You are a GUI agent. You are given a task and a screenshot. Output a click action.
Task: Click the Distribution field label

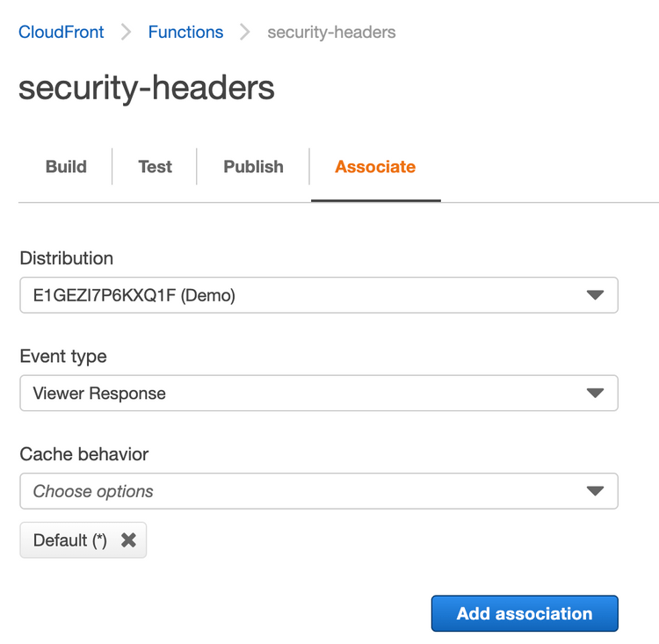[67, 258]
